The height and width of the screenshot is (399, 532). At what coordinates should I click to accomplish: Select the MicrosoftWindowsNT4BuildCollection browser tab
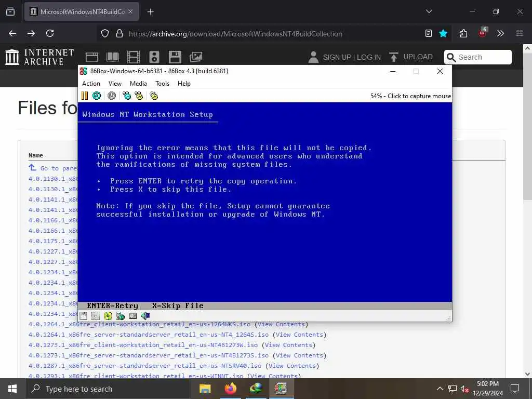[82, 11]
